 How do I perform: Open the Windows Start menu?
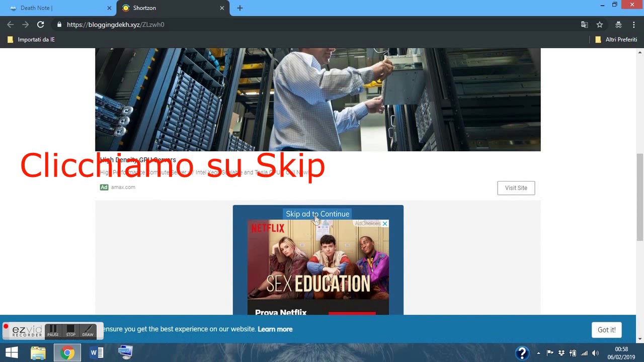12,352
